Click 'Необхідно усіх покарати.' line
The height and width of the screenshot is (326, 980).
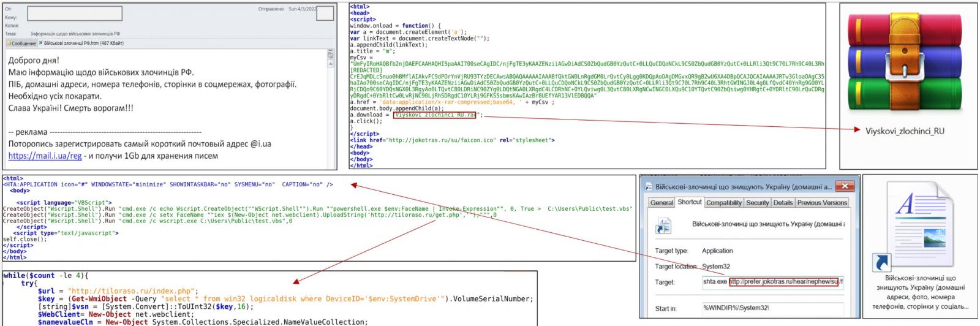(x=55, y=96)
